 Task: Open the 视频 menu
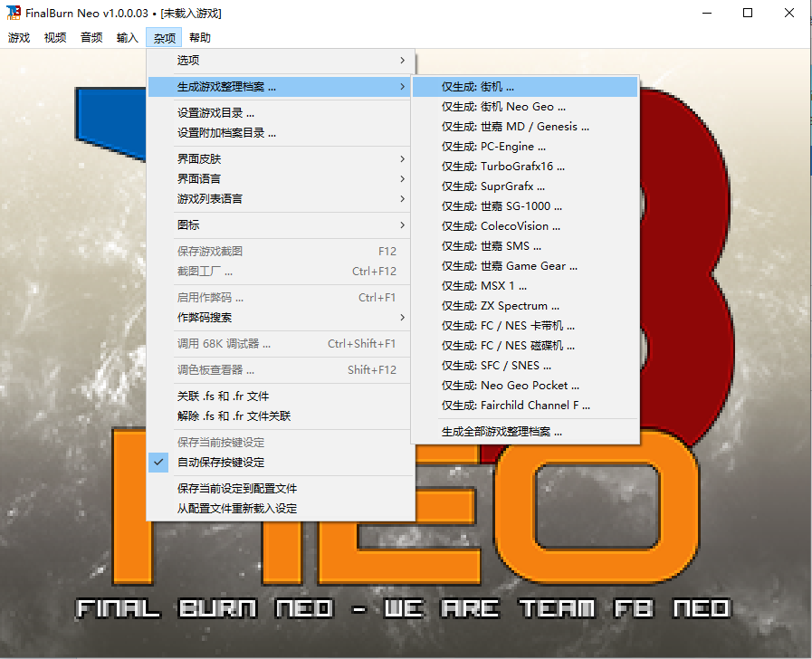pos(55,38)
